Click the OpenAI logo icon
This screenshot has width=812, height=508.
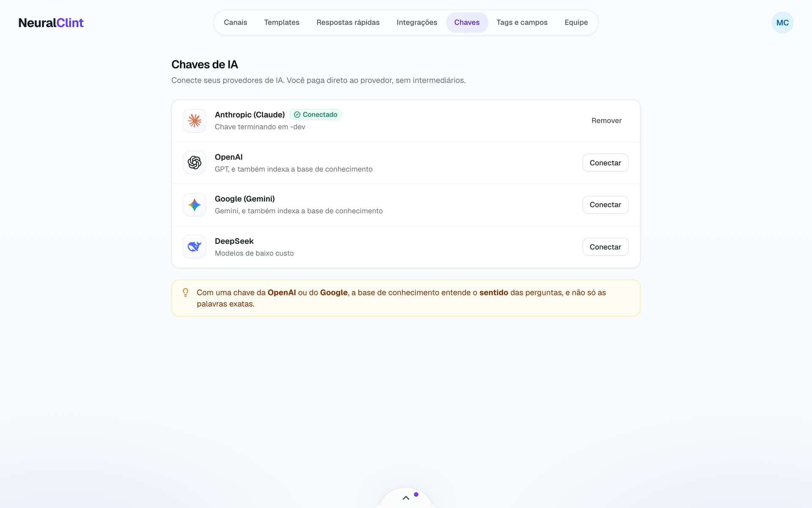(195, 163)
